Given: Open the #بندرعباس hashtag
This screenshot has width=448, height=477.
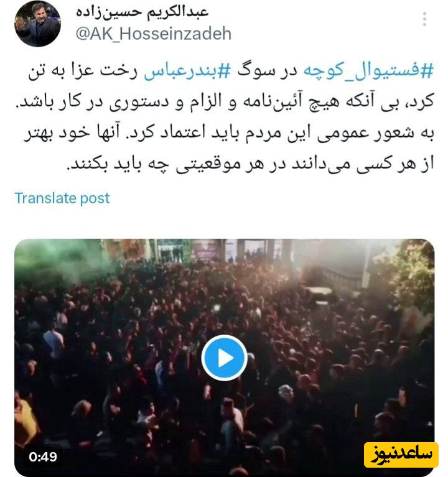Looking at the screenshot, I should tap(187, 71).
